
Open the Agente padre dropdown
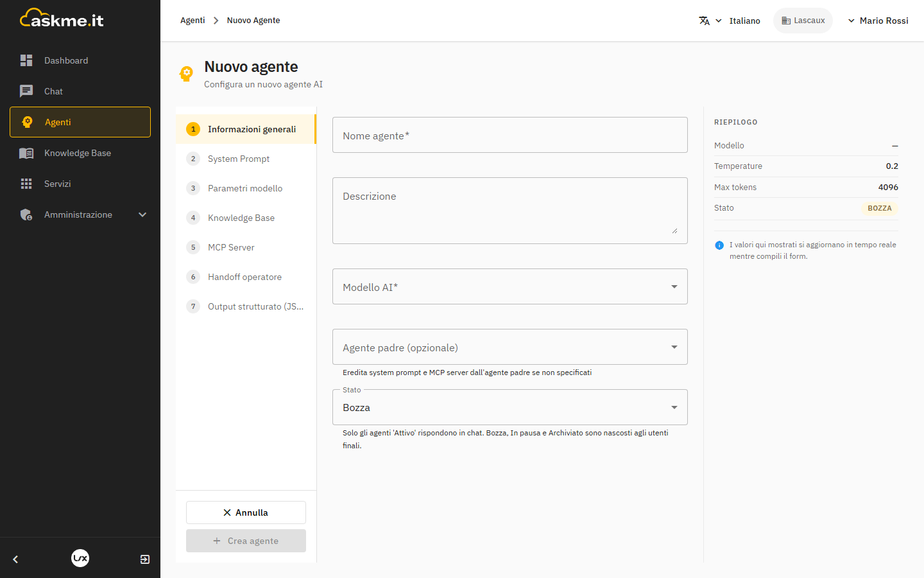pos(509,347)
